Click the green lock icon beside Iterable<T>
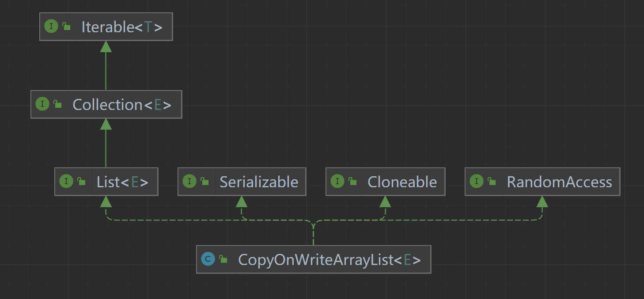Screen dimensions: 644x299 coord(66,26)
